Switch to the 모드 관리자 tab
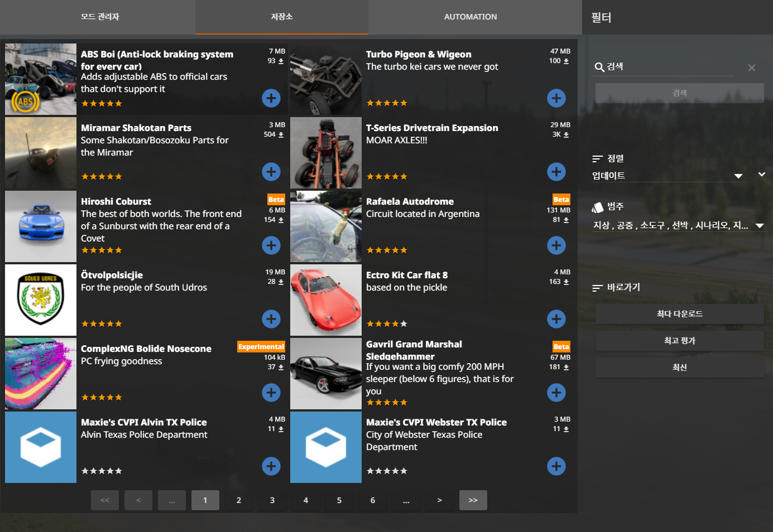This screenshot has width=773, height=532. pyautogui.click(x=100, y=17)
